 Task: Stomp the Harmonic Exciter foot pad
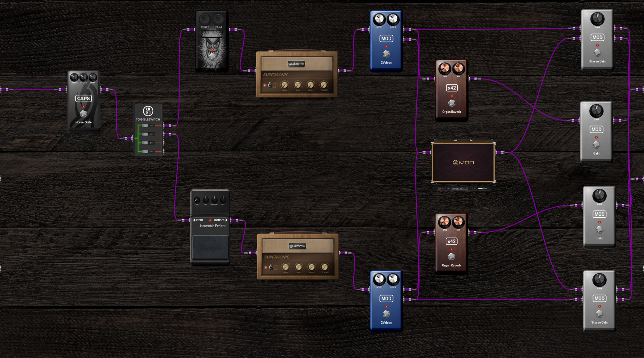click(x=210, y=248)
